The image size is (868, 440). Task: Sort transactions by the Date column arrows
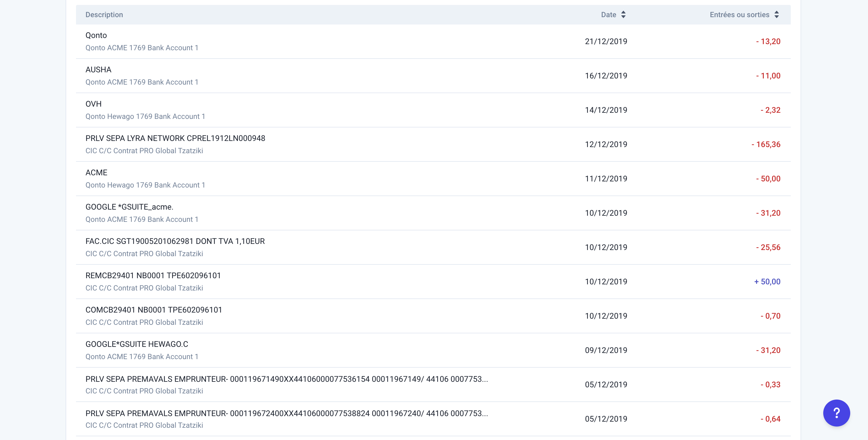click(623, 14)
